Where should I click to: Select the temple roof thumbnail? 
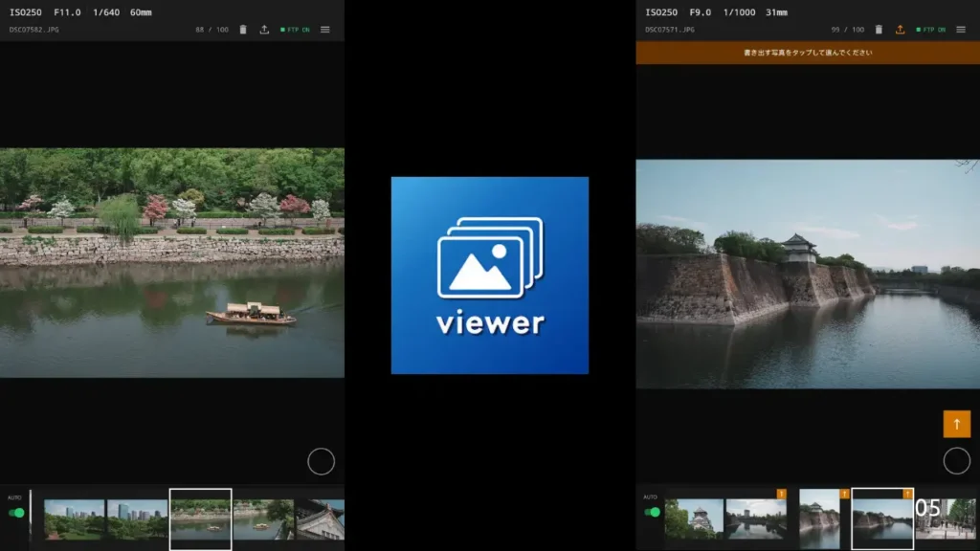(x=320, y=518)
